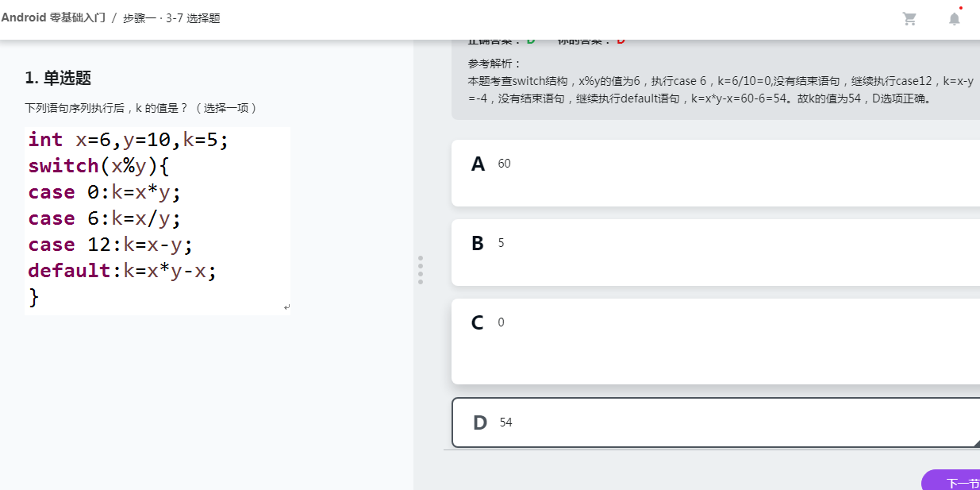Click the default:k=x*y-x; code line
The image size is (980, 490).
pyautogui.click(x=122, y=271)
